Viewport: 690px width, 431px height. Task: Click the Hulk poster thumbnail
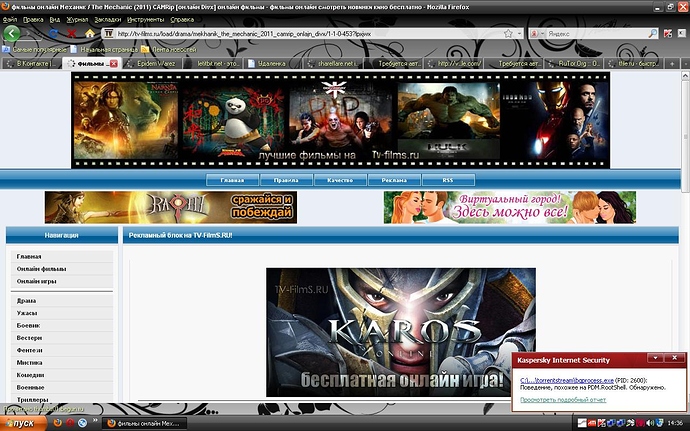pos(448,120)
